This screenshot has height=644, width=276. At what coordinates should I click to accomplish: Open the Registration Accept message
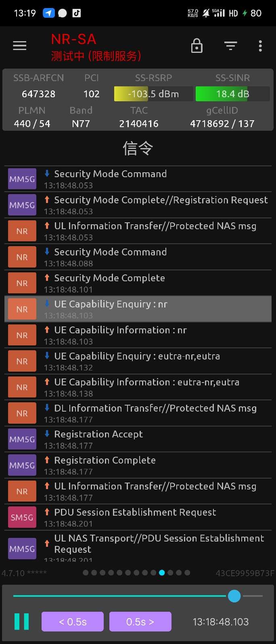click(x=98, y=435)
